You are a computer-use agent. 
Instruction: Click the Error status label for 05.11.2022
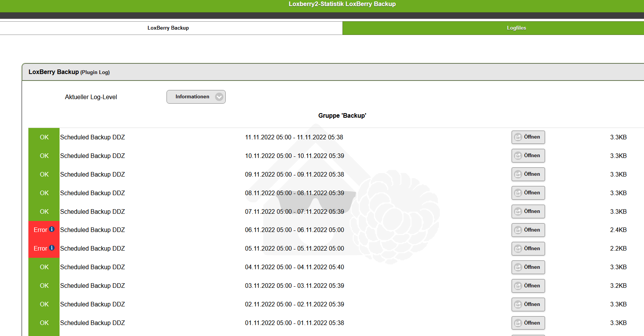click(41, 249)
